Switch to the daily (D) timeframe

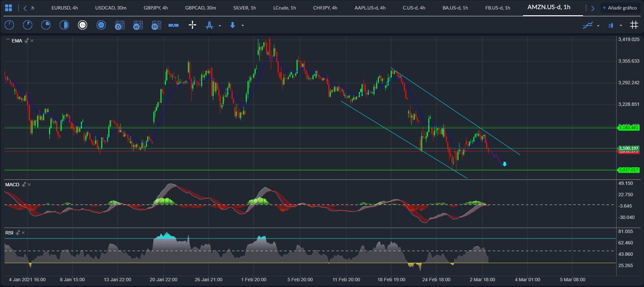click(x=120, y=25)
